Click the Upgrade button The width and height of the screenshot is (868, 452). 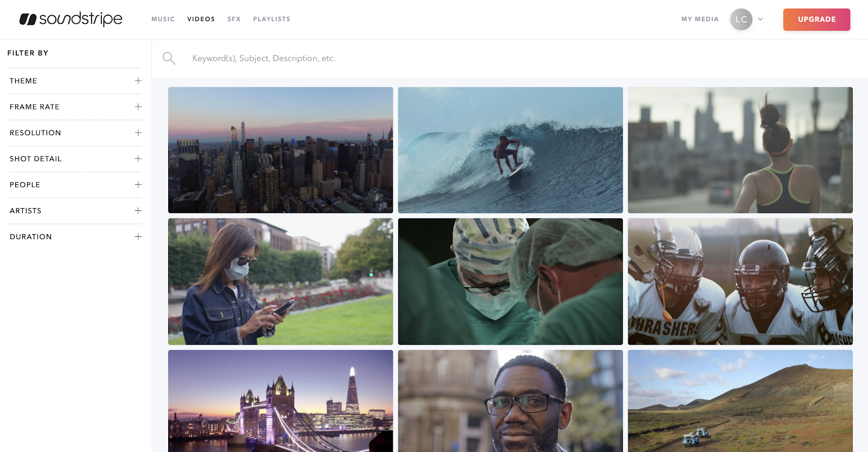pyautogui.click(x=816, y=20)
